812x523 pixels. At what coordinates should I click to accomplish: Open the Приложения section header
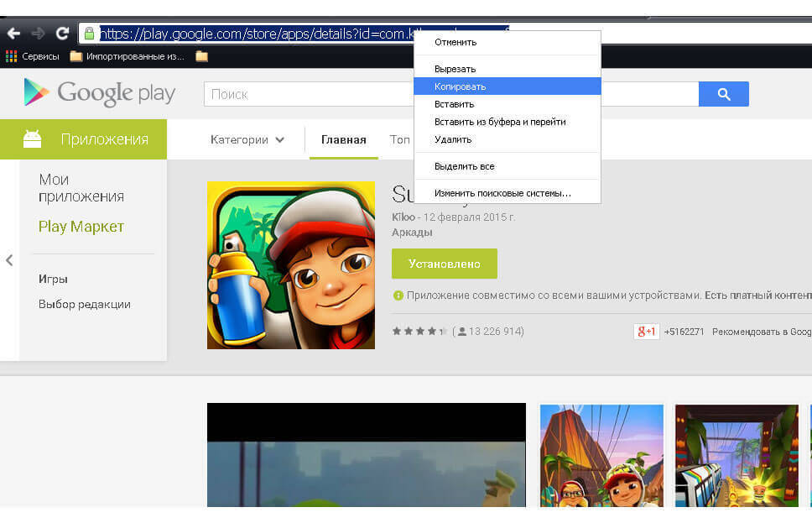coord(83,139)
